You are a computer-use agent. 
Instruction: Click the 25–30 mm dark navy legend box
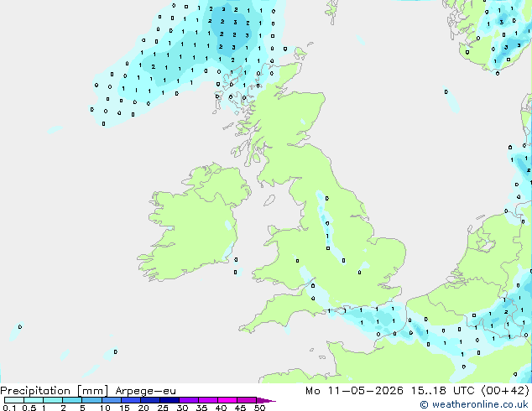[x=169, y=400]
